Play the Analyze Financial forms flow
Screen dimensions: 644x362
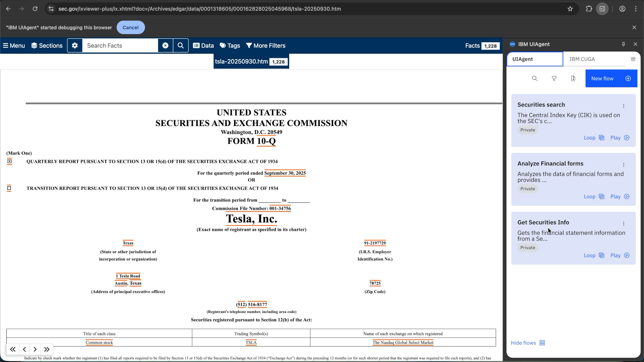(620, 196)
